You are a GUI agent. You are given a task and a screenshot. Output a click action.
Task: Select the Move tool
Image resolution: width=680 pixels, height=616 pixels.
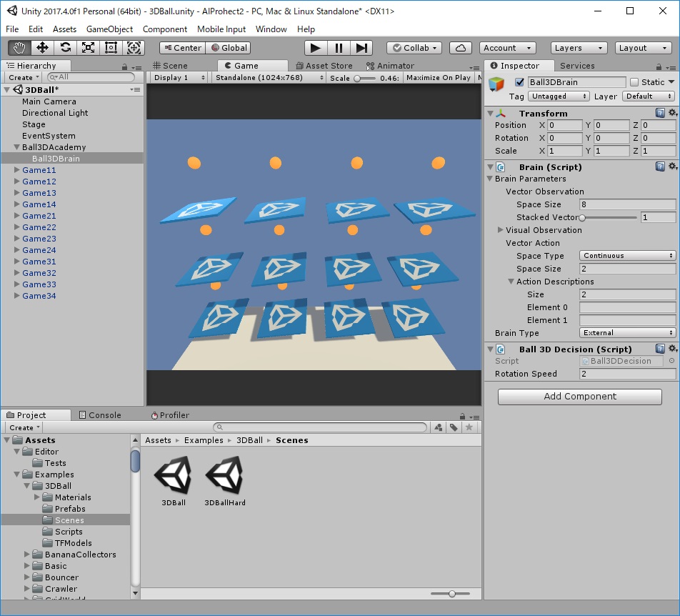(x=42, y=48)
